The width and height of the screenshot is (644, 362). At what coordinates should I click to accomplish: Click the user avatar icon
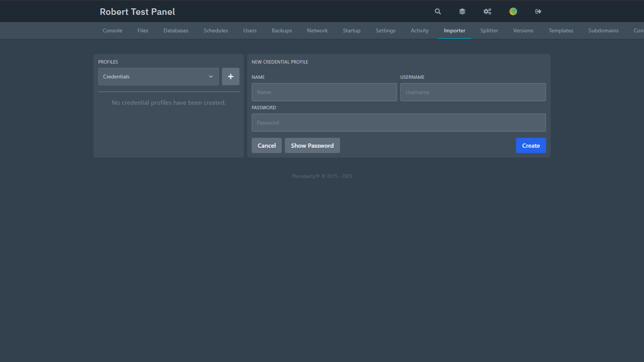coord(513,11)
